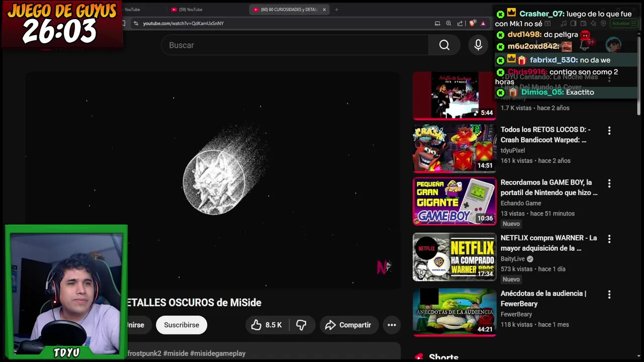Open Netflix Warner 17:34 thumbnail

click(454, 257)
